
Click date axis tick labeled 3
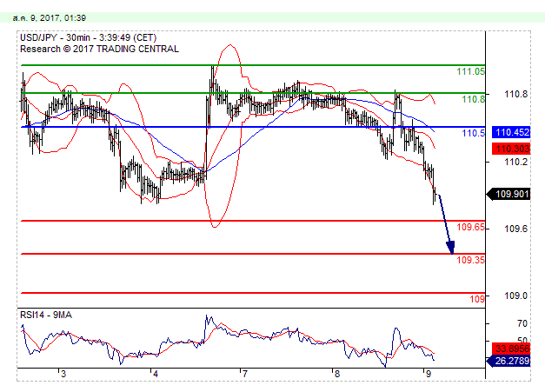tap(63, 375)
